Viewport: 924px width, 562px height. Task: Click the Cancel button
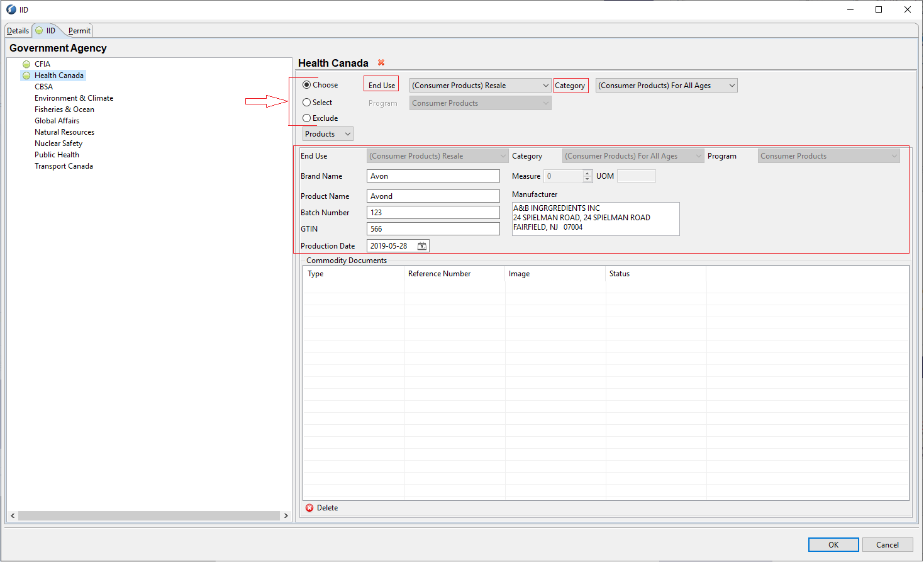[888, 545]
